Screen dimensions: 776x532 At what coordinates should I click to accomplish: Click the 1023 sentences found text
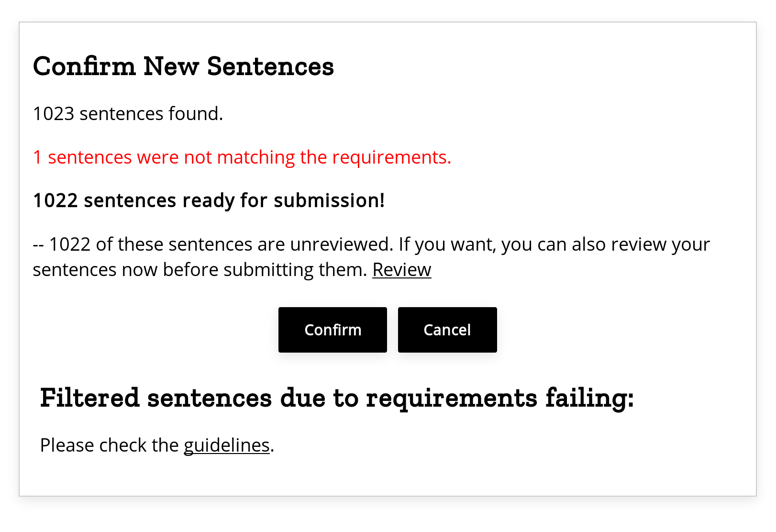pos(128,113)
